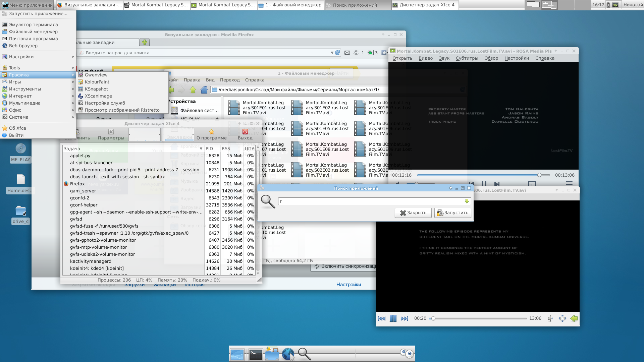This screenshot has height=362, width=644.
Task: Click the О программе star icon in Task Manager
Action: [211, 132]
